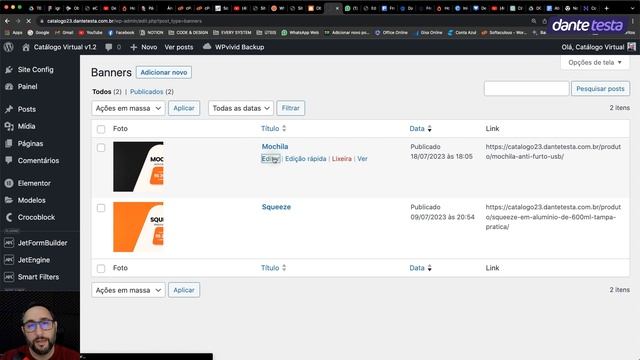Open the Squeeze banner title
Image resolution: width=640 pixels, height=360 pixels.
point(276,207)
